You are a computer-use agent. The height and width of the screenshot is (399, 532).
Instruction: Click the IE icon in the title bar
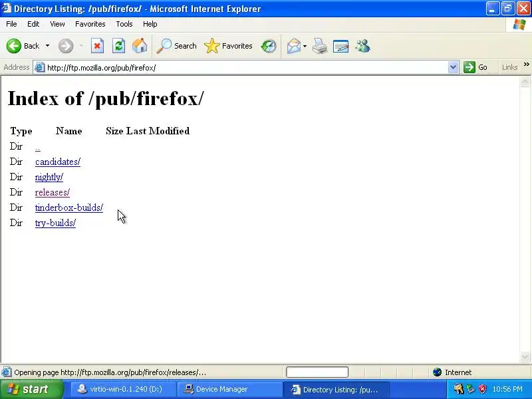[6, 8]
